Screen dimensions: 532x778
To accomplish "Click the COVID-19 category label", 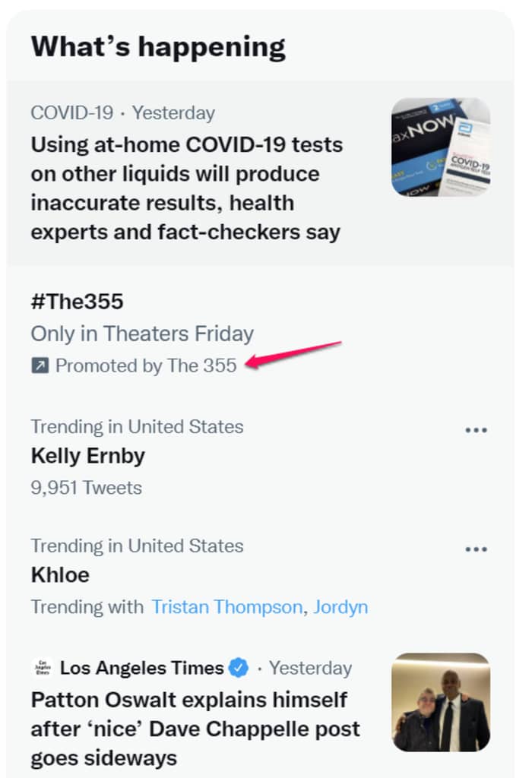I will (x=71, y=113).
